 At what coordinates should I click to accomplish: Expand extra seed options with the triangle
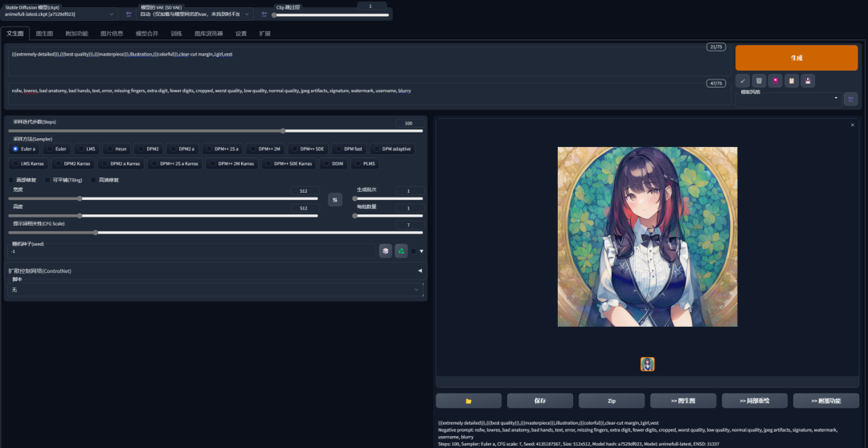pos(422,251)
